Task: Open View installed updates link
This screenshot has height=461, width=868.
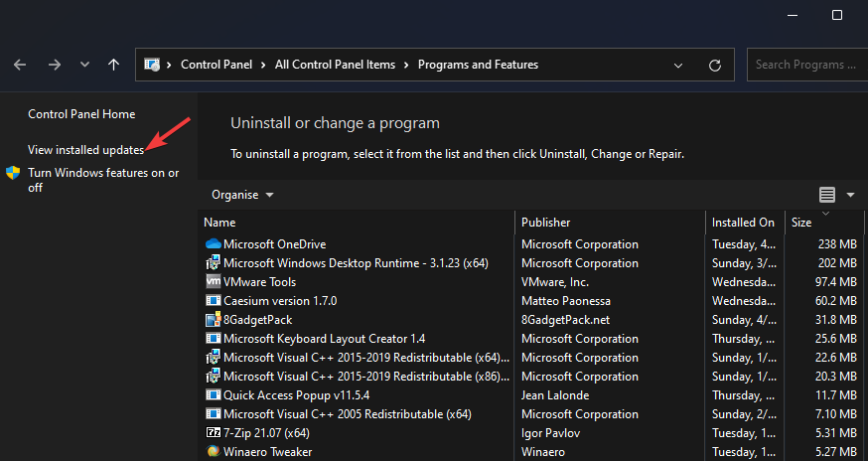Action: 85,150
